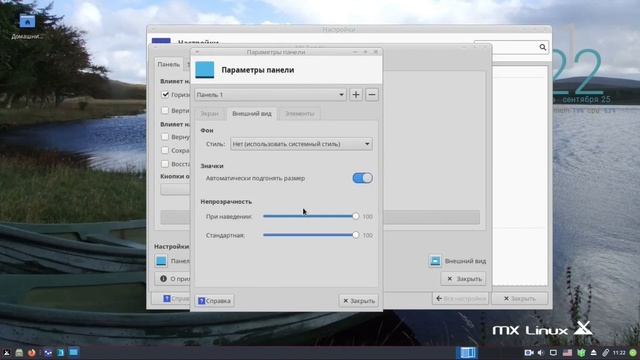Open the clipboard paperclip tray icon
Viewport: 640px width, 360px height.
pos(605,353)
